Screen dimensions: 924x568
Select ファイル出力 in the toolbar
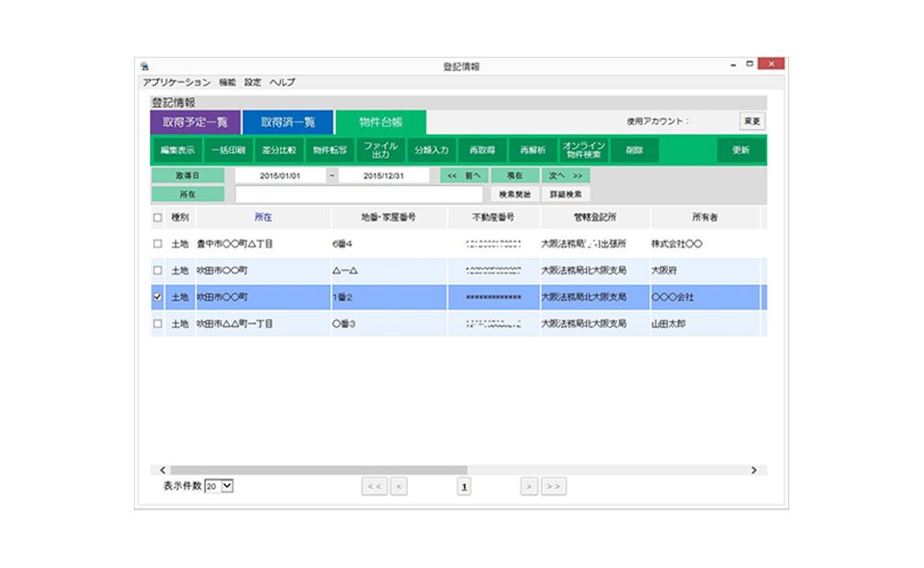tap(380, 150)
